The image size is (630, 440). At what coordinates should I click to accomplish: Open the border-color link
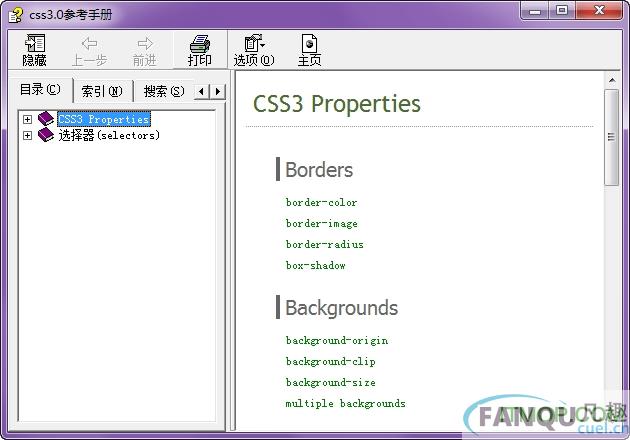(x=321, y=203)
